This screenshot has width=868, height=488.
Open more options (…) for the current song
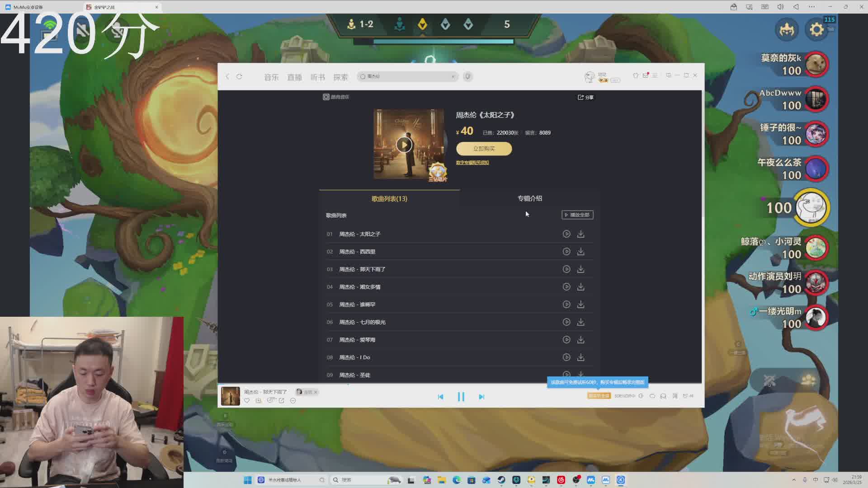(293, 401)
